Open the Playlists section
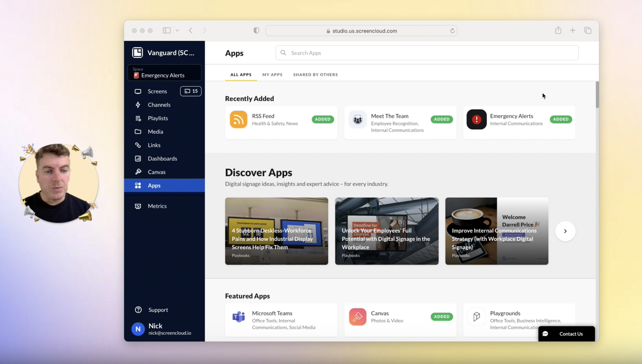The width and height of the screenshot is (642, 364). click(x=158, y=118)
